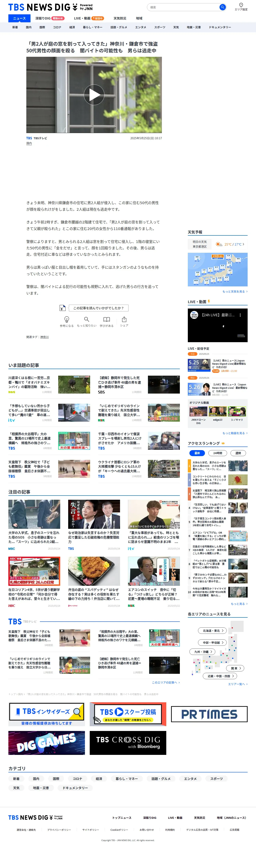Click the 24h LIVE channel logo

pyautogui.click(x=194, y=315)
